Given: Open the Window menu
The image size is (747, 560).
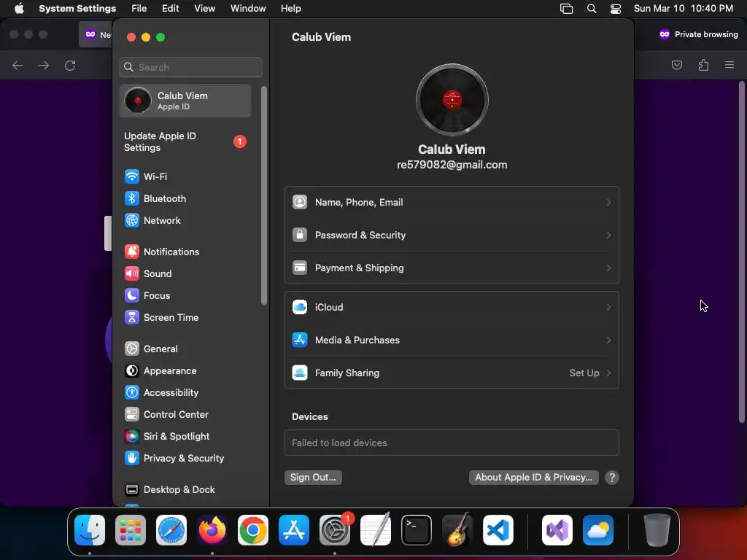Looking at the screenshot, I should coord(248,9).
